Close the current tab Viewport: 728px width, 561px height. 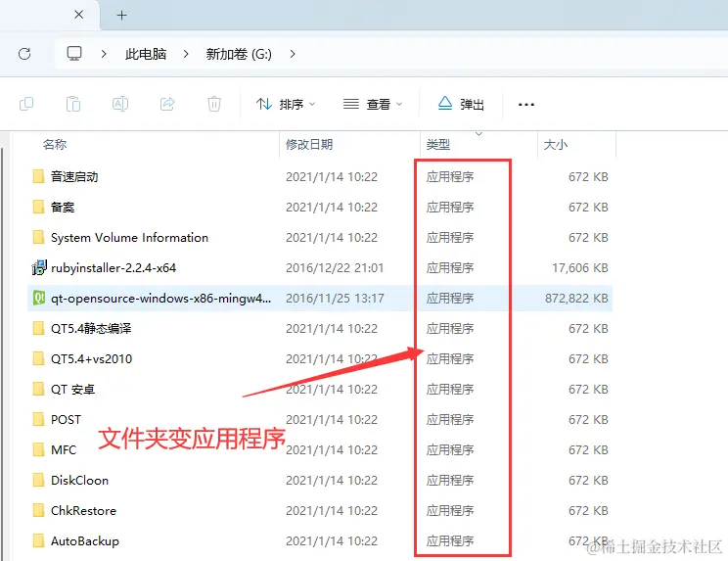pyautogui.click(x=79, y=15)
